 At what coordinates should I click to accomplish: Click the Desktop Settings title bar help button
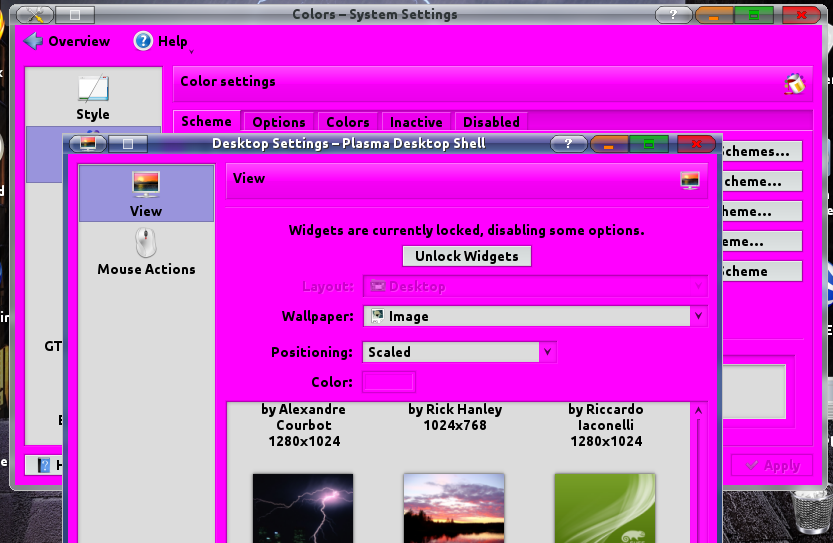point(568,143)
